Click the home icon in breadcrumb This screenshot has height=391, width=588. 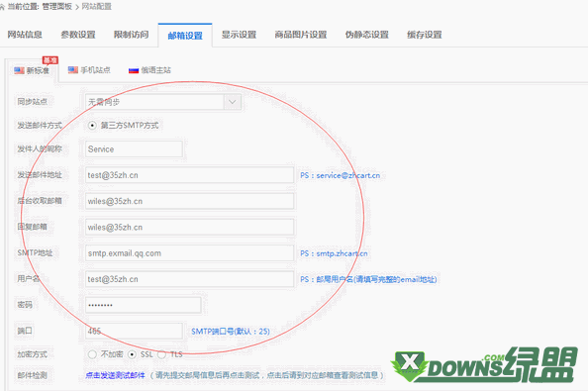pos(2,7)
